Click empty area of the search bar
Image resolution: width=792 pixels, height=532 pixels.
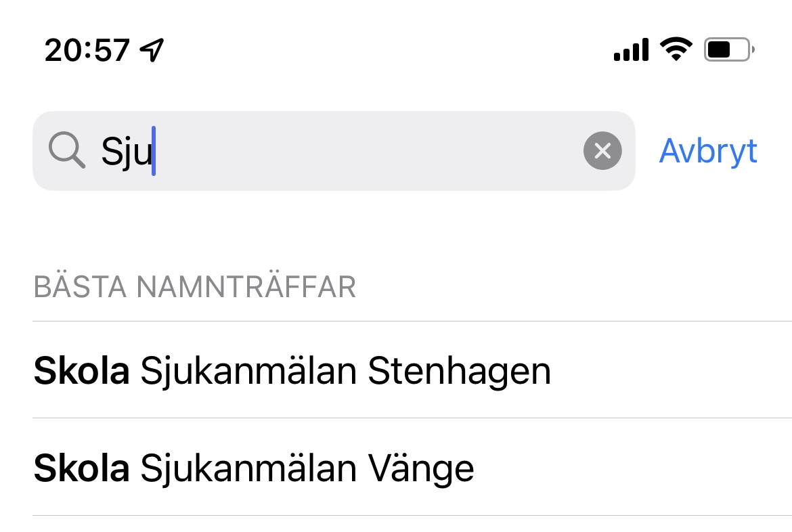pyautogui.click(x=369, y=150)
